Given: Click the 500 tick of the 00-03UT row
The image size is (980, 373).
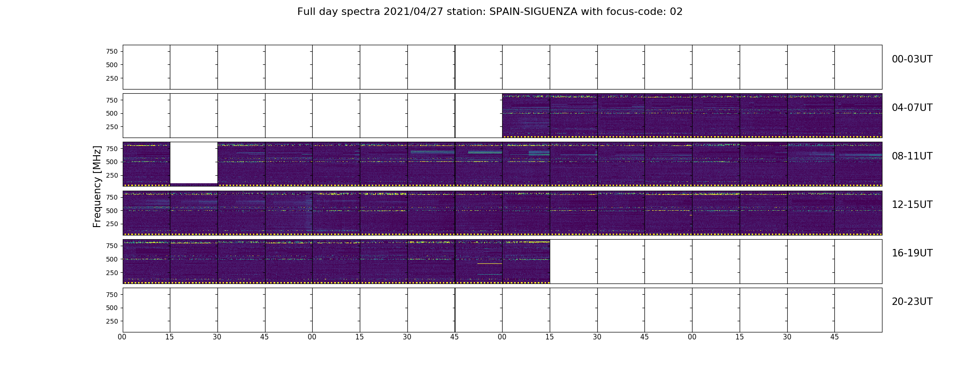Looking at the screenshot, I should coord(112,65).
